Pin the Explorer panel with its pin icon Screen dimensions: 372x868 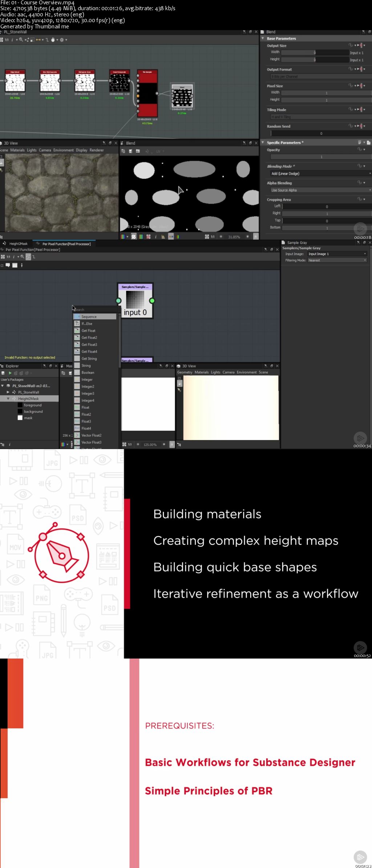(x=45, y=366)
